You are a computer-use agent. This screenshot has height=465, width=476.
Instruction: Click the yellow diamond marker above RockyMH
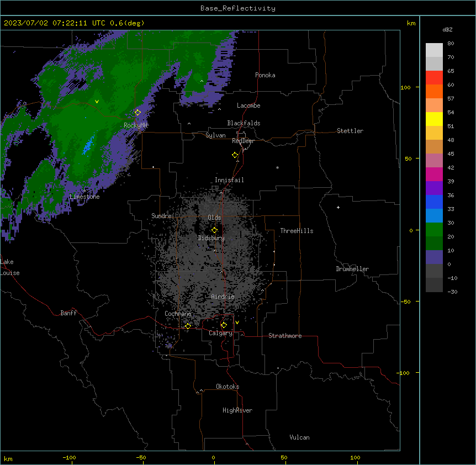point(137,113)
